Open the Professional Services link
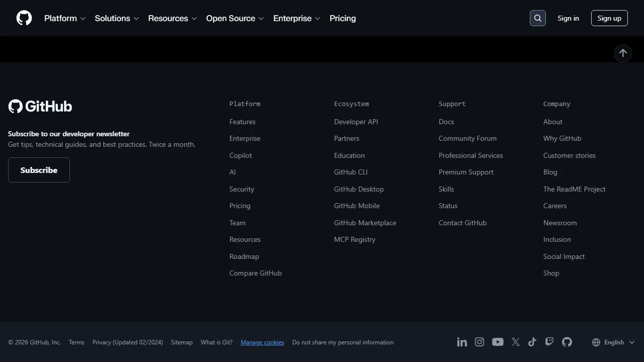Screen dimensions: 644x362 [471, 155]
